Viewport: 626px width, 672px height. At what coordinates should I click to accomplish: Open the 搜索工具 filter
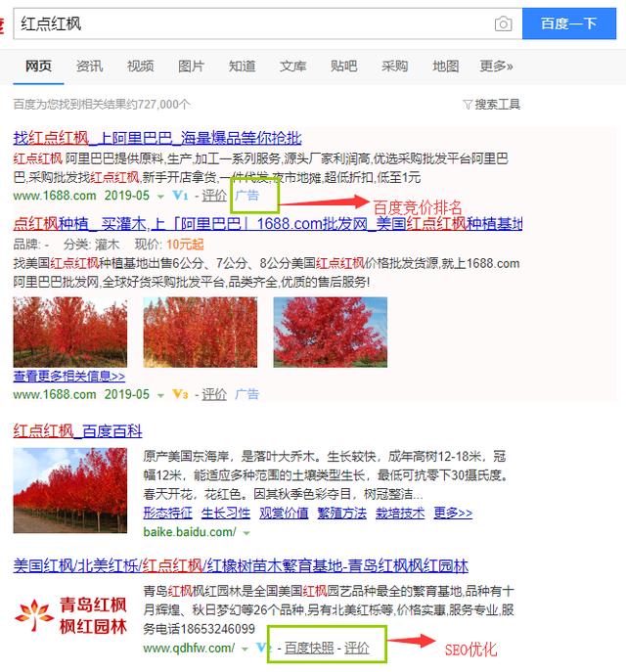click(x=492, y=104)
